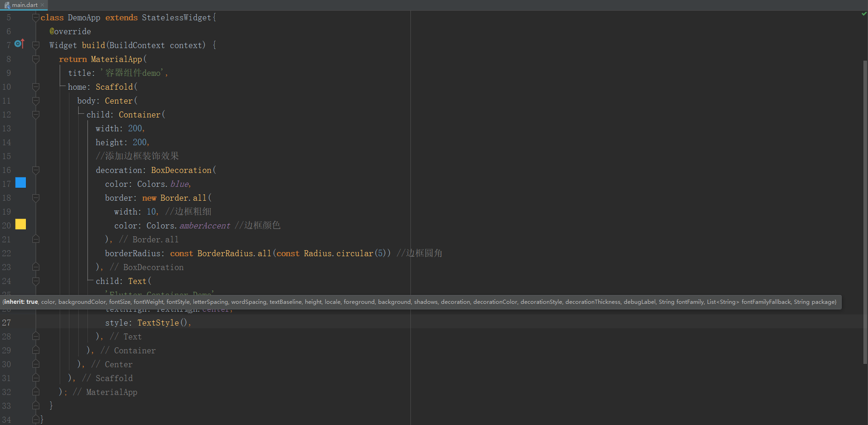This screenshot has height=425, width=868.
Task: Click the fold end marker on line 31
Action: pos(36,378)
